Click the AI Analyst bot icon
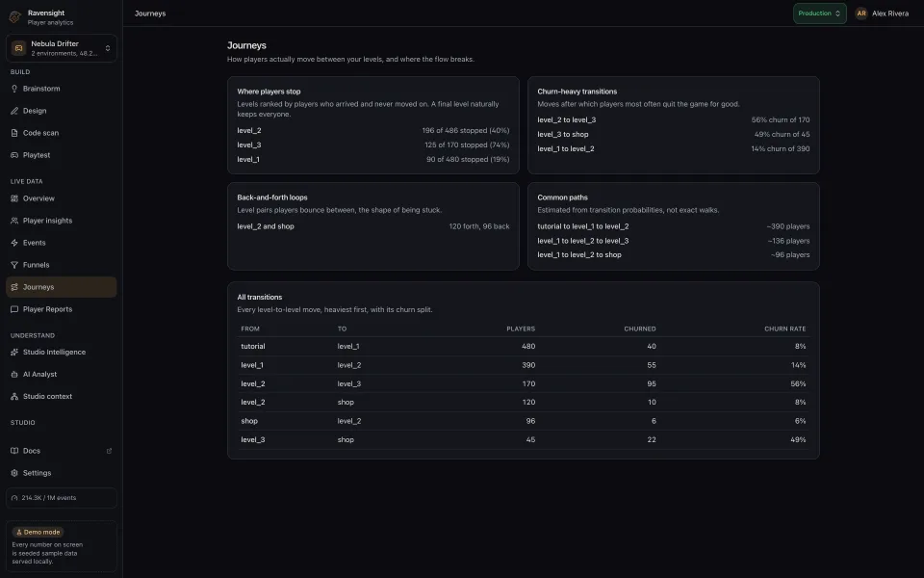 tap(14, 375)
